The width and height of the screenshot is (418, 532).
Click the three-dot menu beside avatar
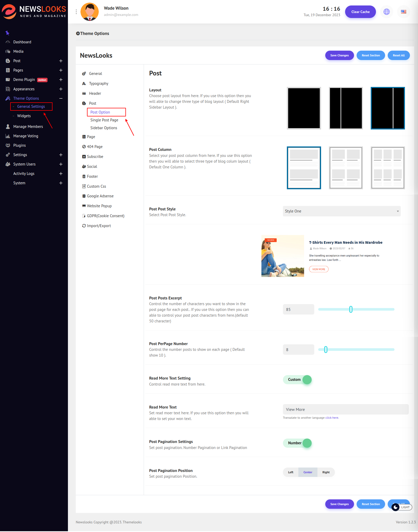(x=76, y=12)
